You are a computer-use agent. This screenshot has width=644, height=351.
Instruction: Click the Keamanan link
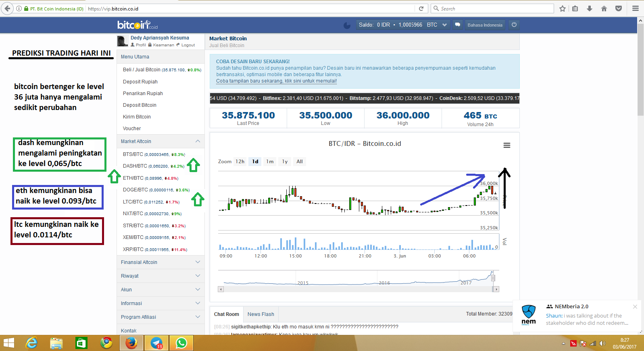pyautogui.click(x=161, y=45)
